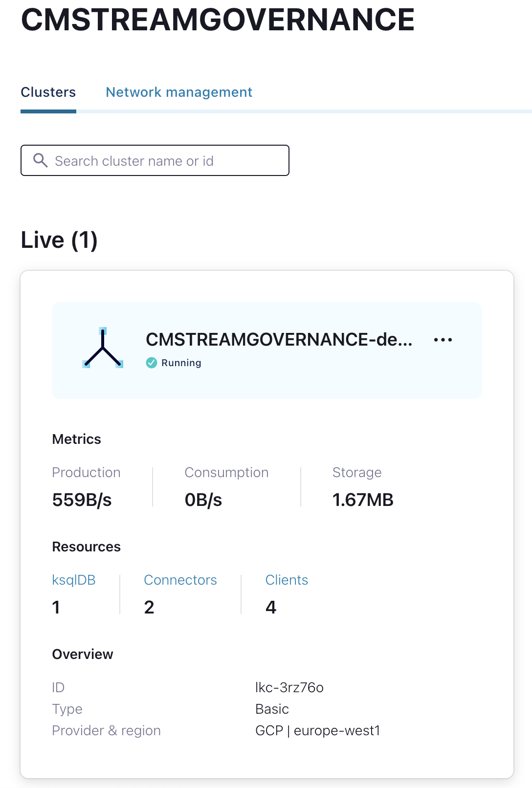Click the Resources section heading

(x=87, y=547)
